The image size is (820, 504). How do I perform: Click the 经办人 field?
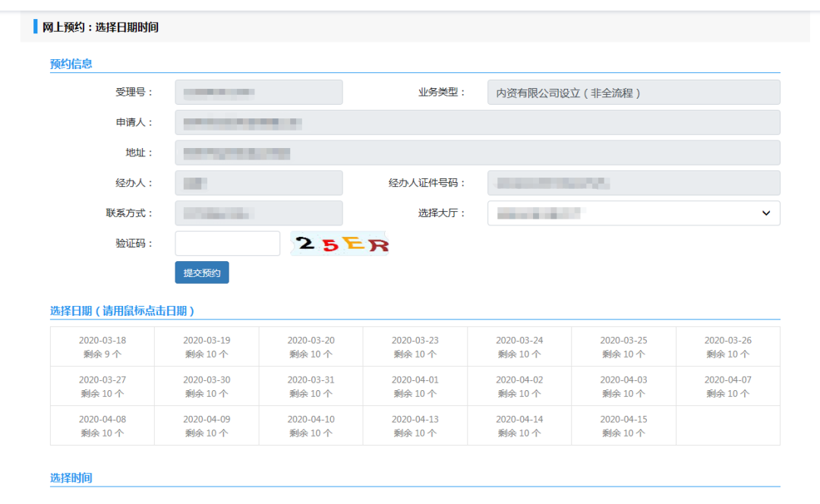(x=259, y=183)
